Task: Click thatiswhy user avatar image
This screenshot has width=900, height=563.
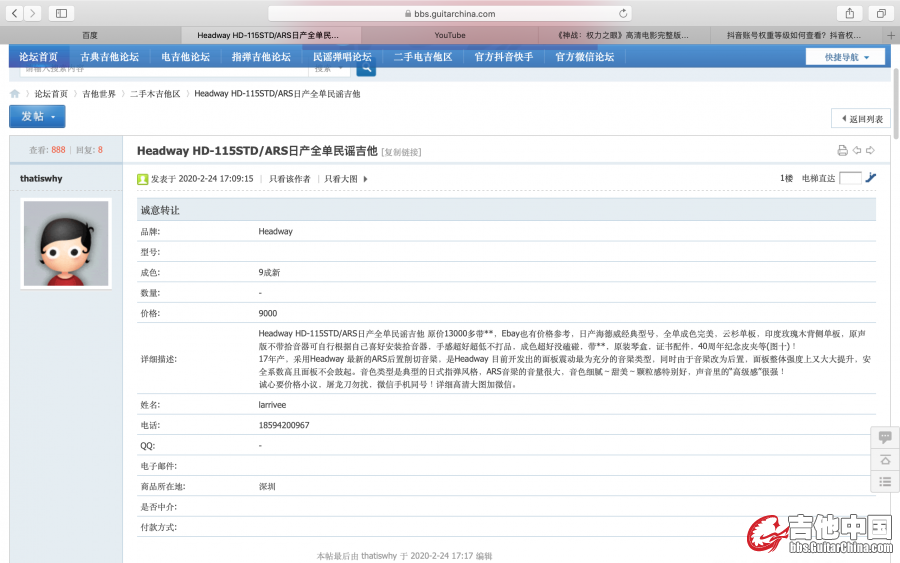Action: [x=66, y=242]
